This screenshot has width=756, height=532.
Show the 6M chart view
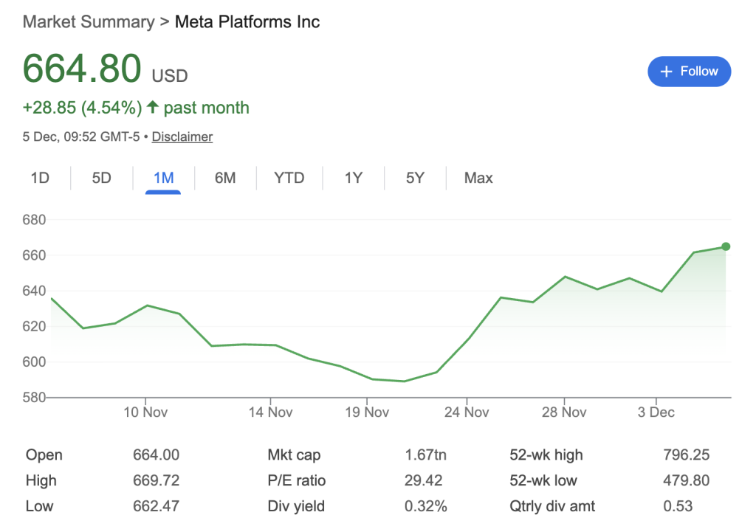point(225,178)
